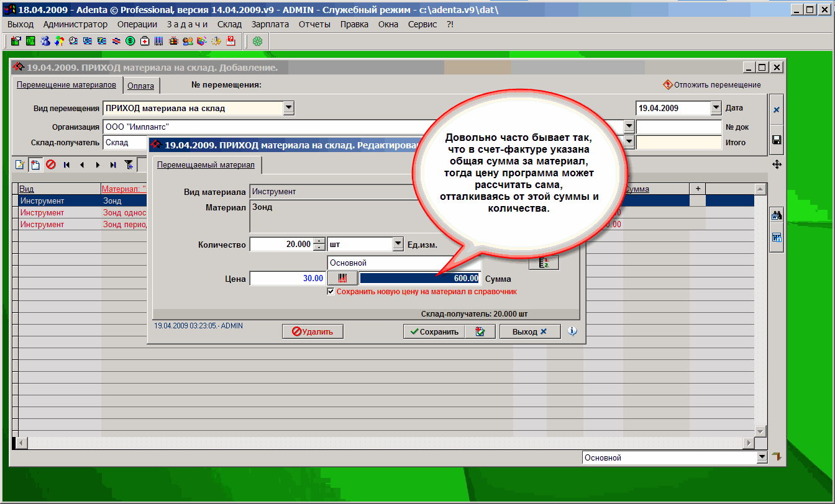This screenshot has width=835, height=504.
Task: Switch to the 'Оплата' tab
Action: [140, 86]
